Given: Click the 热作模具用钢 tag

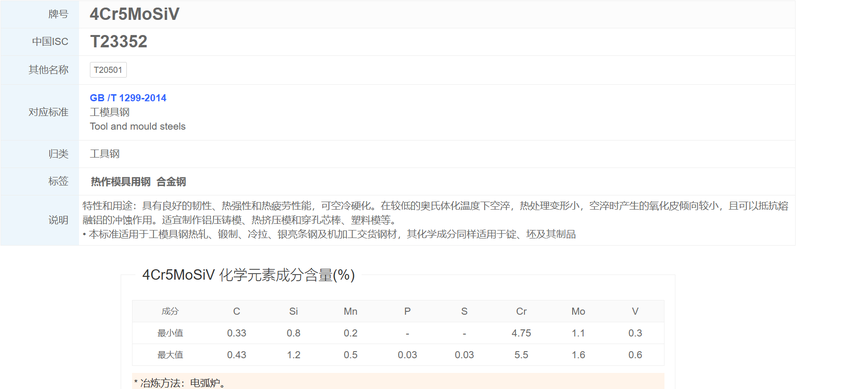Looking at the screenshot, I should pos(121,182).
